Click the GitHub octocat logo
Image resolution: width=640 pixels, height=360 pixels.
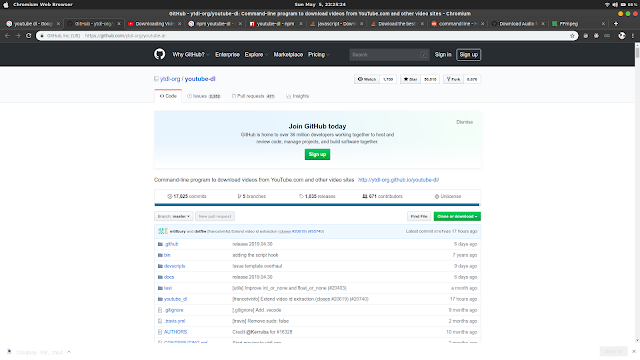click(x=160, y=54)
